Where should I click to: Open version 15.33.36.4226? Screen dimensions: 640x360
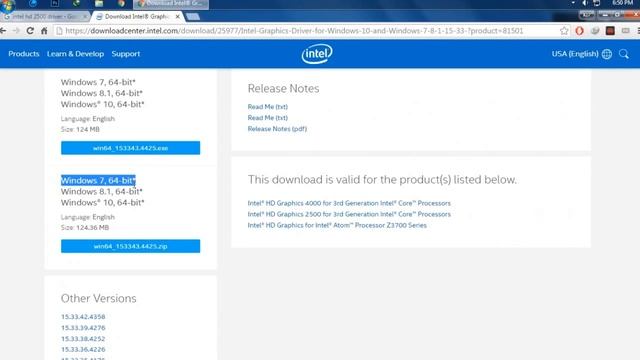pos(83,349)
